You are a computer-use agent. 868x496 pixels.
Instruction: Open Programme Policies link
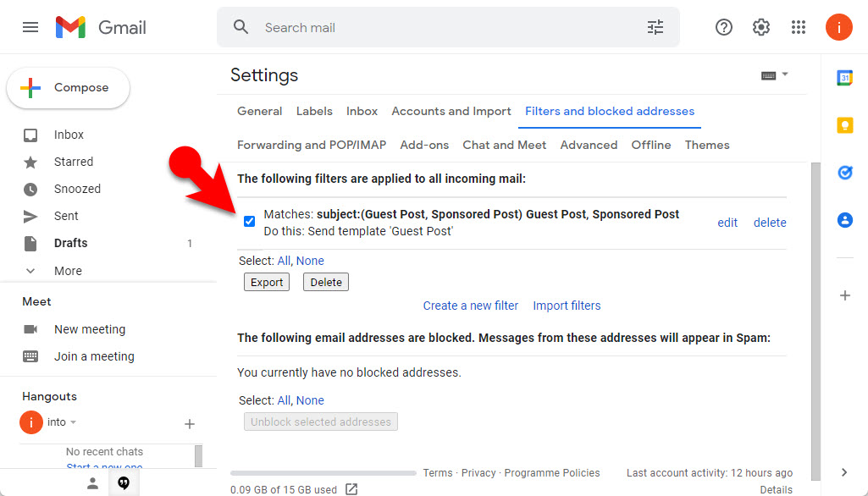552,473
